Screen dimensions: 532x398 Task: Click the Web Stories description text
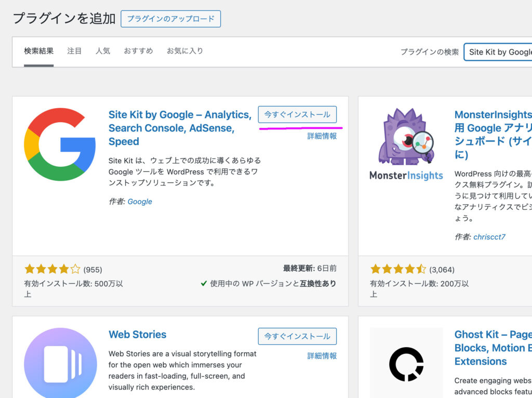tap(182, 370)
